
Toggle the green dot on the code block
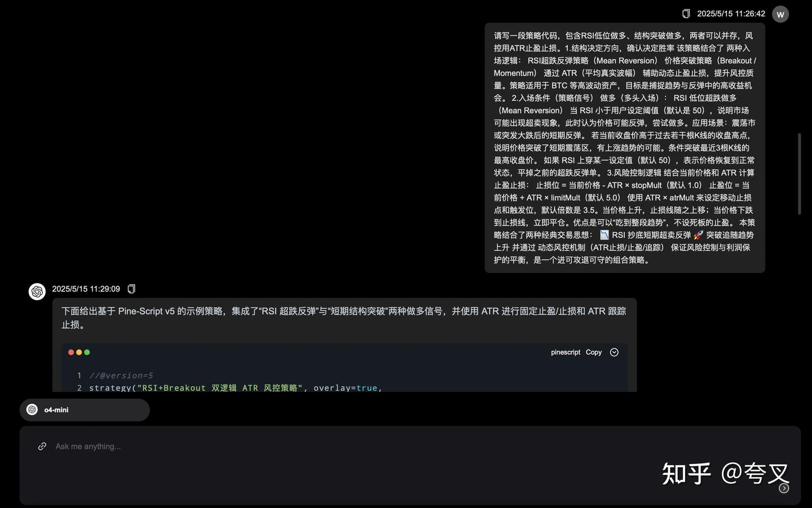[x=86, y=351]
